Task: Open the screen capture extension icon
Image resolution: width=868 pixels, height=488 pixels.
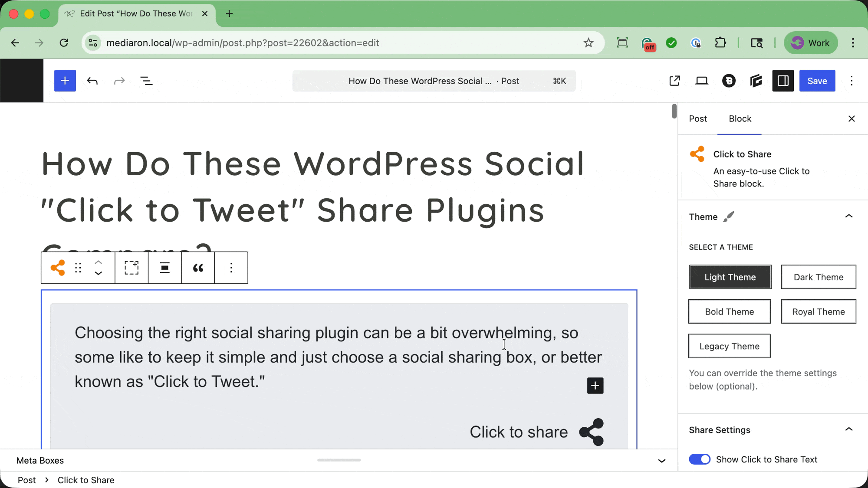Action: [x=622, y=43]
